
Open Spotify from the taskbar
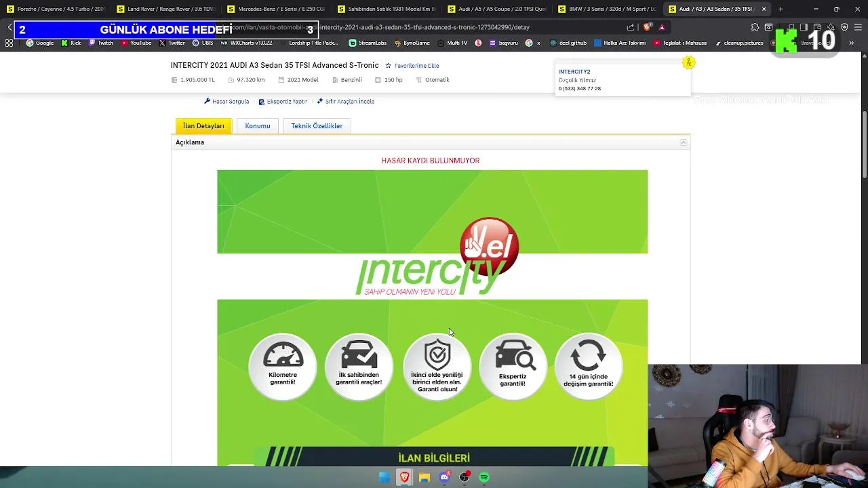(x=484, y=477)
